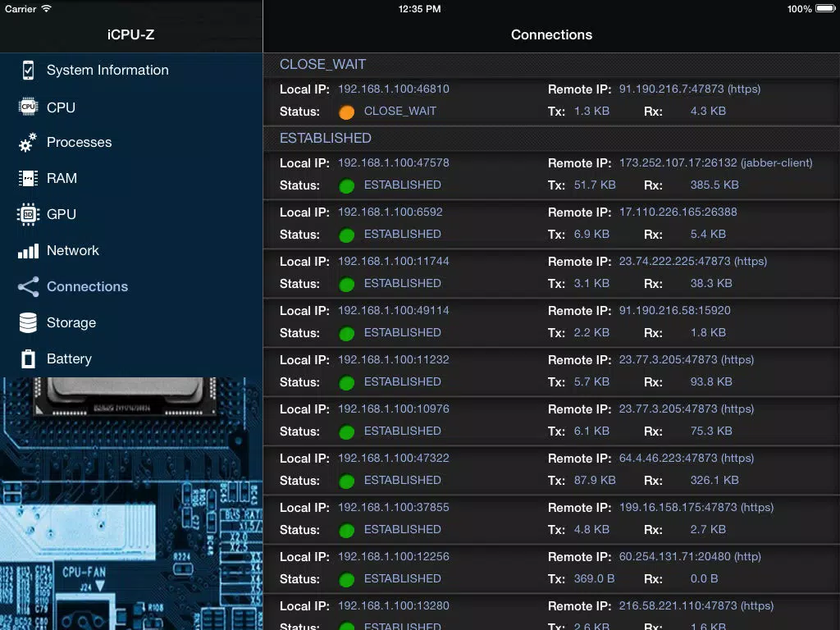Click the Battery icon in sidebar
The width and height of the screenshot is (840, 630).
click(x=28, y=359)
